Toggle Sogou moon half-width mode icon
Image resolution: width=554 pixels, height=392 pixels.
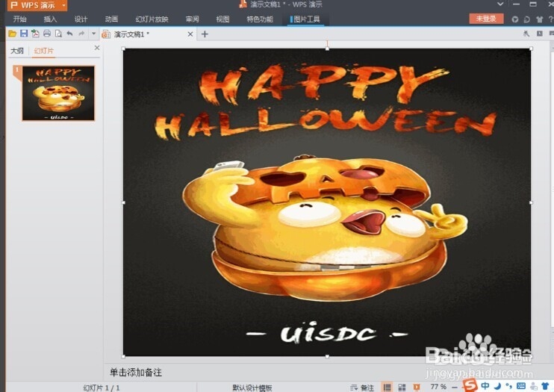pos(498,385)
